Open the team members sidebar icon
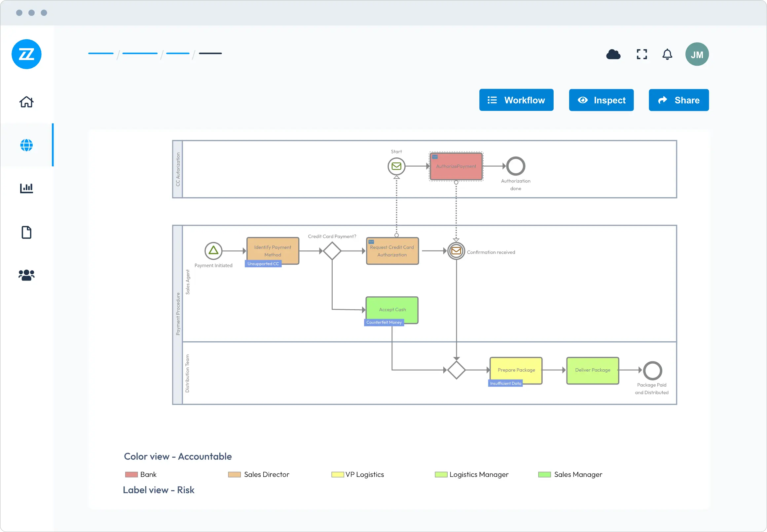 (26, 275)
